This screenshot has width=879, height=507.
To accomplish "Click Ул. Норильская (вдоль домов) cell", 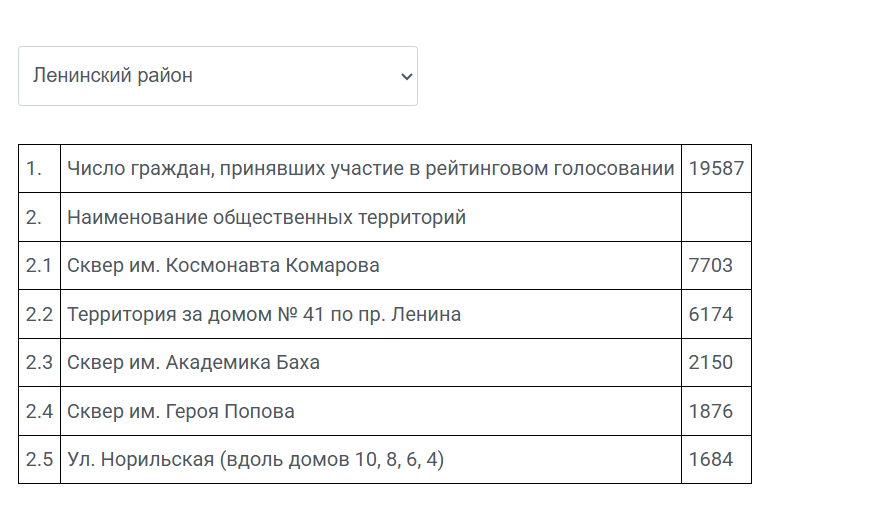I will pos(371,459).
